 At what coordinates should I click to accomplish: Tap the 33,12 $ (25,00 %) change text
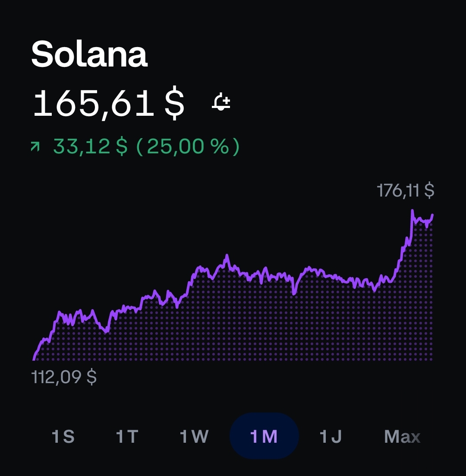pyautogui.click(x=146, y=146)
